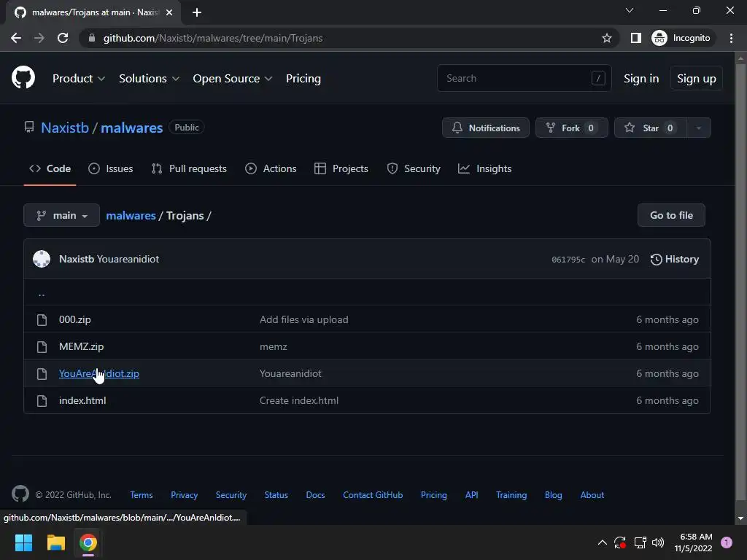Screen dimensions: 747x560
Task: Open notification center badge
Action: click(x=727, y=542)
